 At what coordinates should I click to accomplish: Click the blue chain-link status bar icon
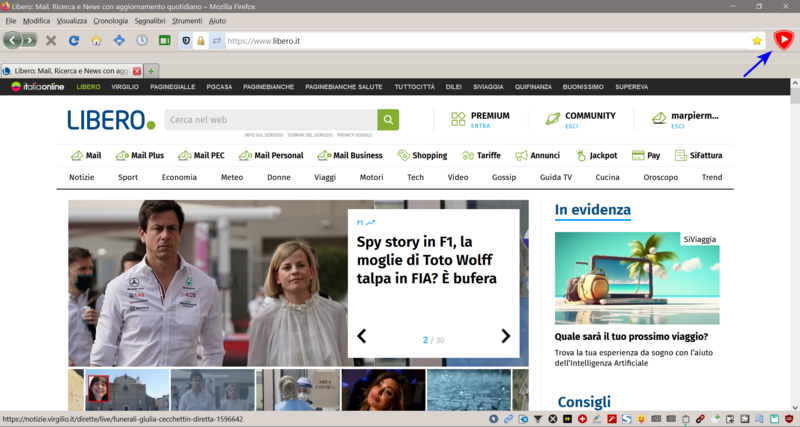[x=508, y=419]
